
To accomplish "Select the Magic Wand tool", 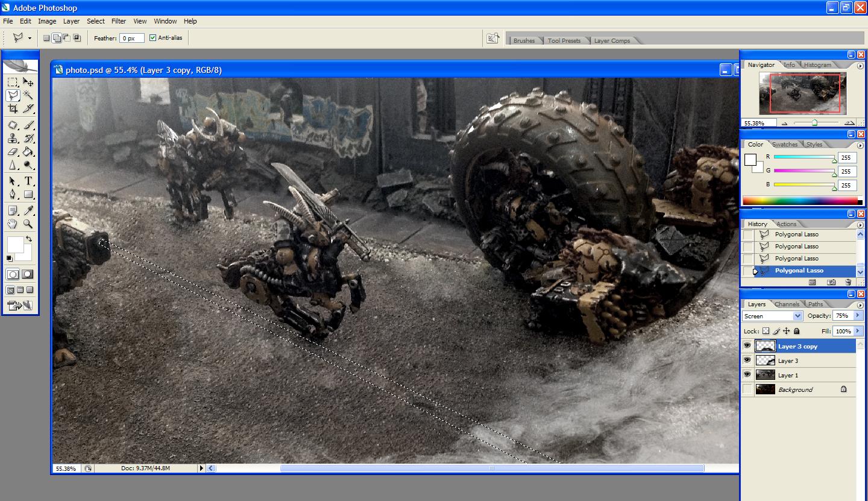I will [x=28, y=95].
